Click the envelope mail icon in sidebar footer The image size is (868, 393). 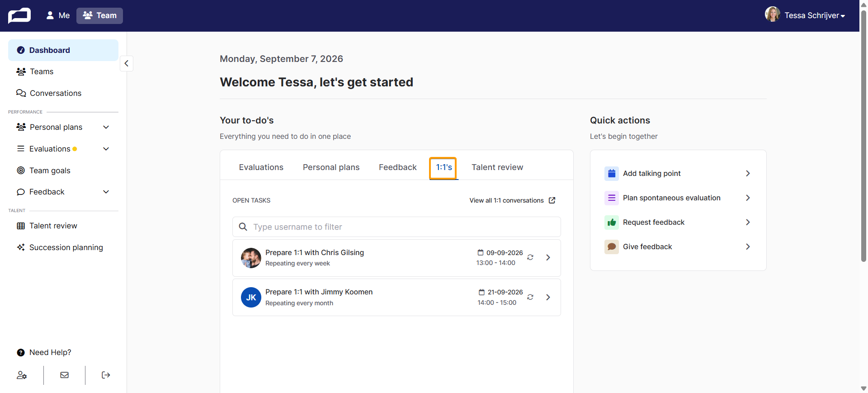65,375
